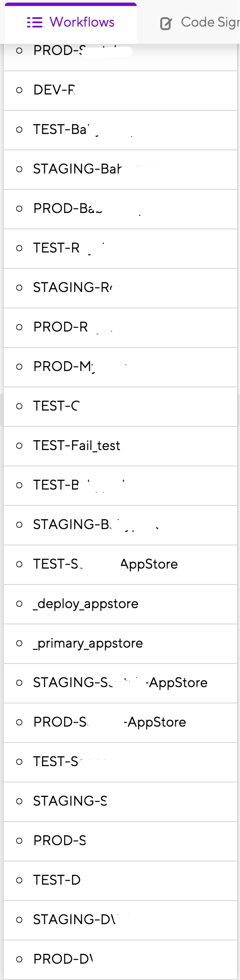240x980 pixels.
Task: Choose the PROD-M workflow entry
Action: (x=120, y=367)
